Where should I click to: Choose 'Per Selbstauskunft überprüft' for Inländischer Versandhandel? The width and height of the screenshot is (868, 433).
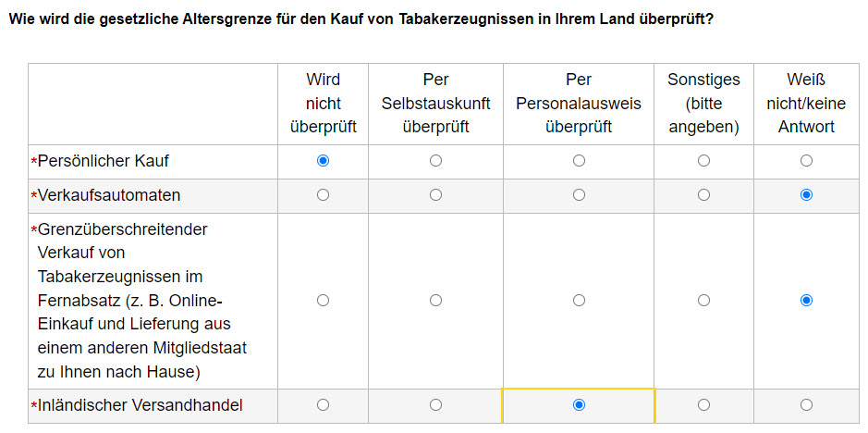(435, 405)
